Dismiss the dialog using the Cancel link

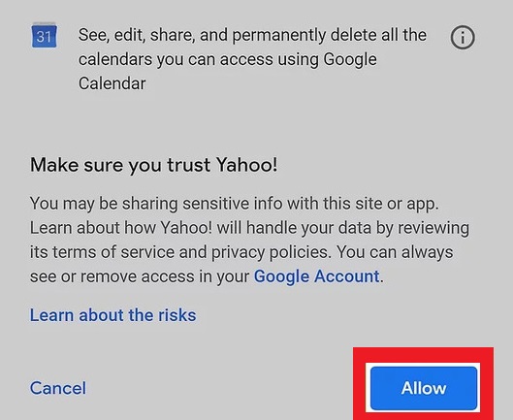point(58,388)
